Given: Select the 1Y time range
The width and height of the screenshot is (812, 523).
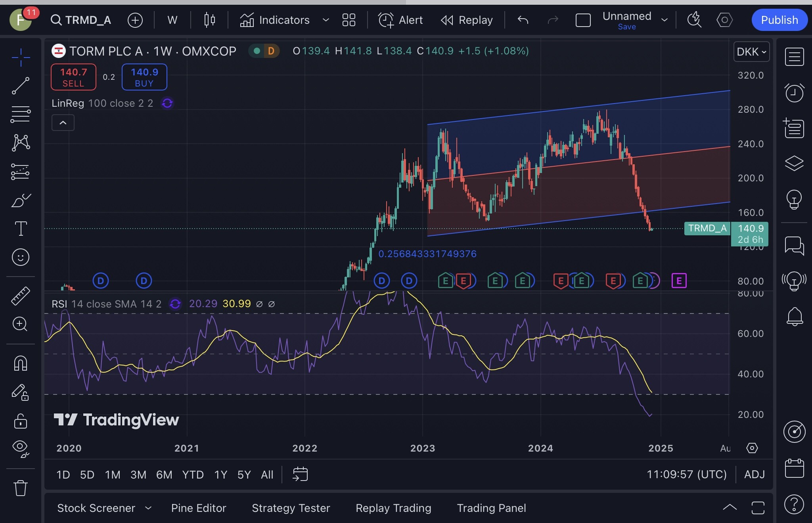Looking at the screenshot, I should pos(221,475).
